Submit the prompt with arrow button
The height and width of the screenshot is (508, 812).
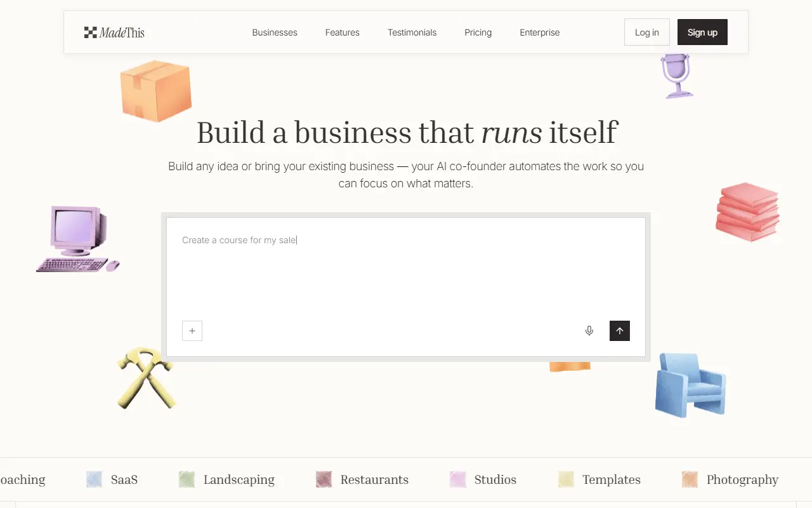coord(620,331)
